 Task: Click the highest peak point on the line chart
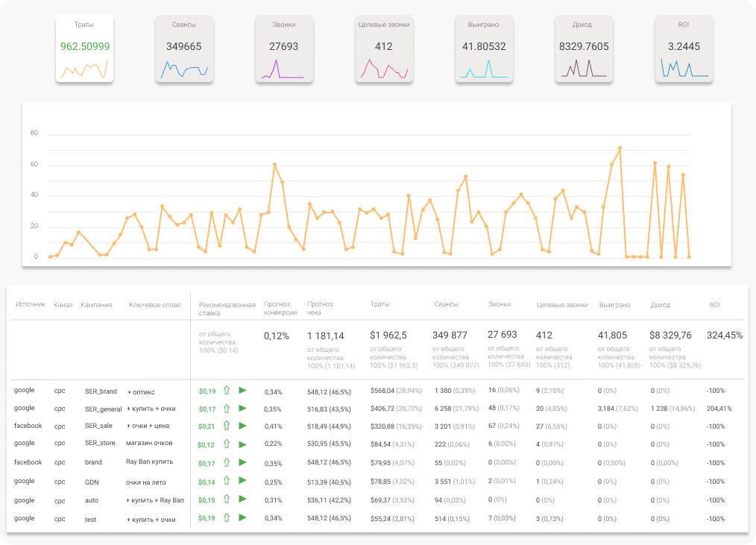pyautogui.click(x=620, y=148)
